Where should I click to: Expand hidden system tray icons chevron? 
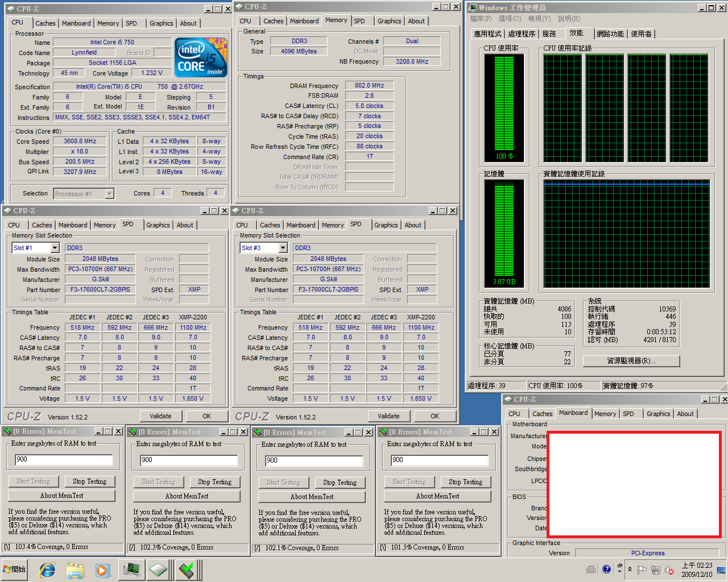[630, 569]
